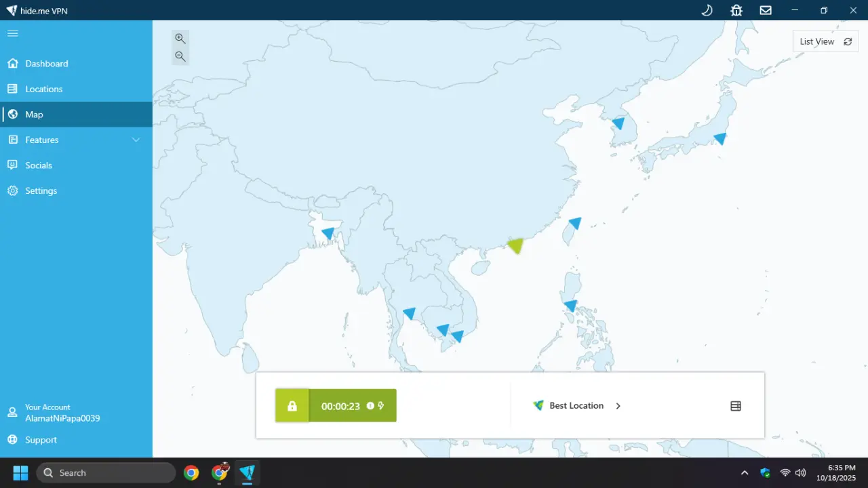Show connection info via the info icon
Viewport: 868px width, 488px height.
tap(370, 406)
